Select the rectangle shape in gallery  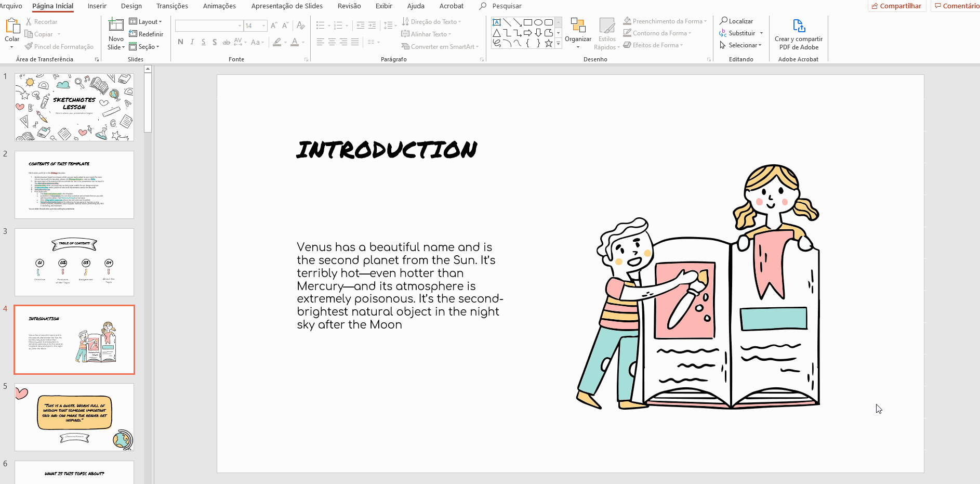point(528,22)
